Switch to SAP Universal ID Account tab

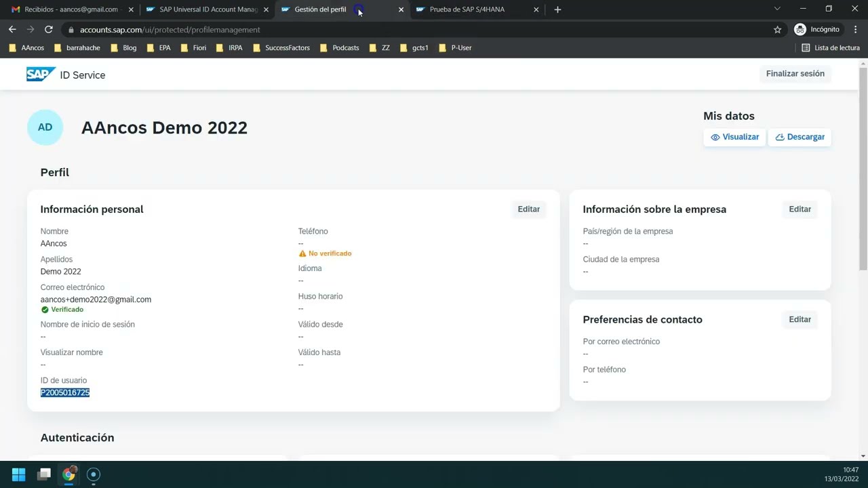[x=207, y=9]
